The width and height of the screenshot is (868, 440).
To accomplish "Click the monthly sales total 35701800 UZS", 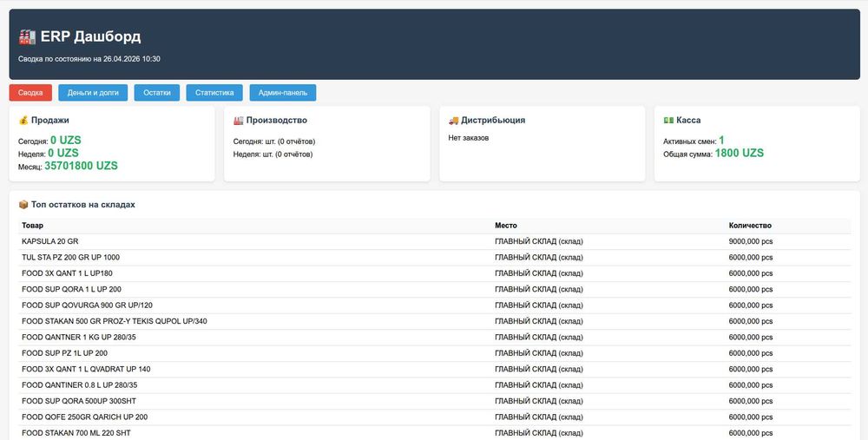I will click(81, 166).
